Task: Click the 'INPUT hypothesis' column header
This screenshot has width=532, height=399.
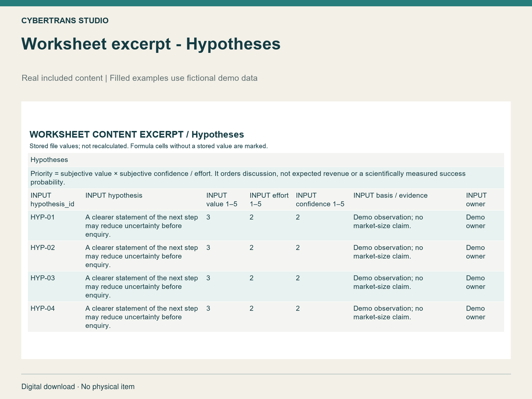Action: pos(114,195)
